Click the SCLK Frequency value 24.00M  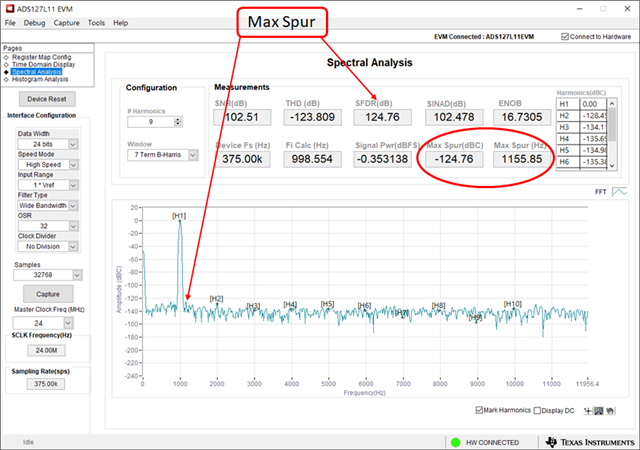pyautogui.click(x=46, y=350)
